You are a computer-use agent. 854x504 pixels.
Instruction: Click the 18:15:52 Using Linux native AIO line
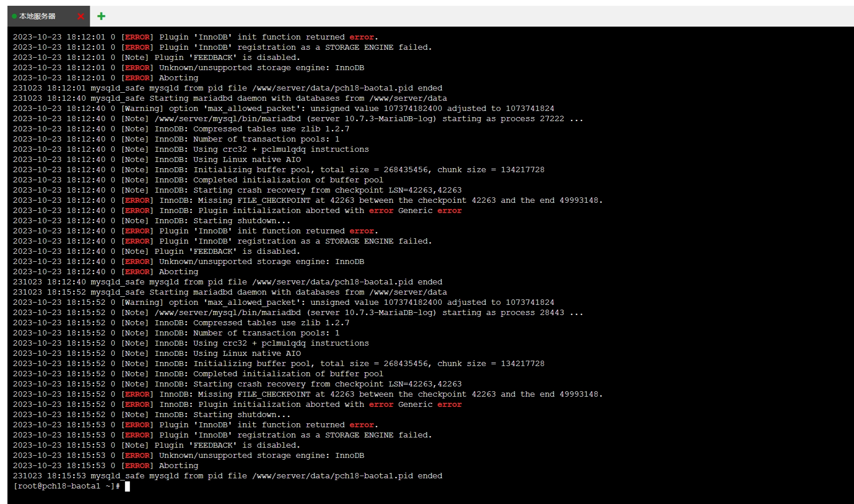click(157, 354)
